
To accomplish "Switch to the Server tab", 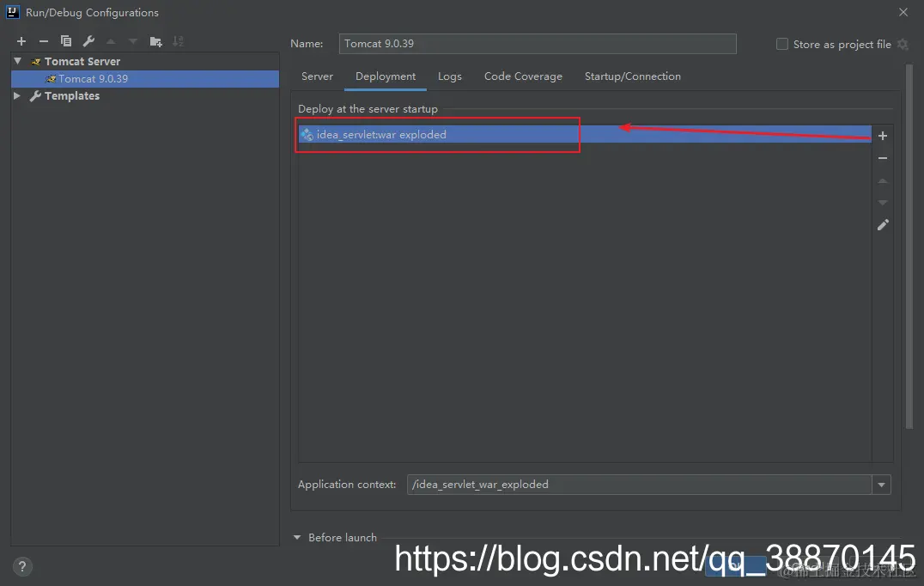I will (x=317, y=76).
